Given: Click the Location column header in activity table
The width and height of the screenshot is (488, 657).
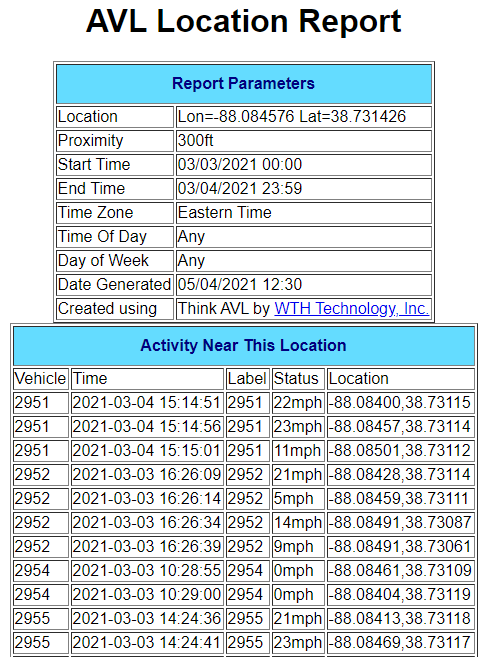Looking at the screenshot, I should 401,379.
